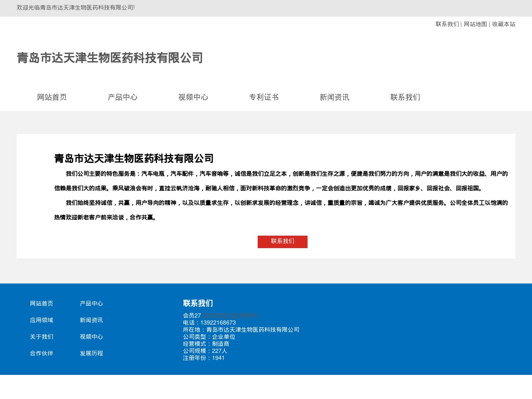Click the 注册年份：1941 line
This screenshot has height=399, width=532.
pyautogui.click(x=204, y=358)
